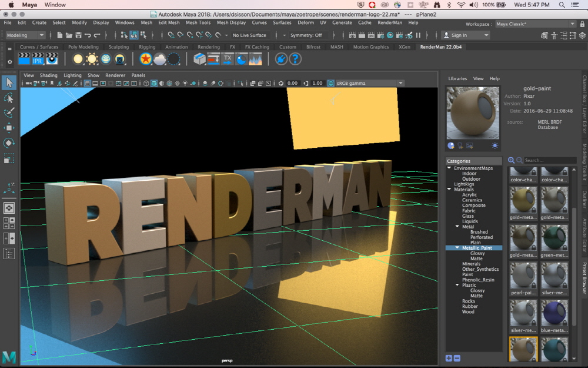588x368 pixels.
Task: Start IPR rendering from the RenderMan shelf
Action: (x=38, y=59)
